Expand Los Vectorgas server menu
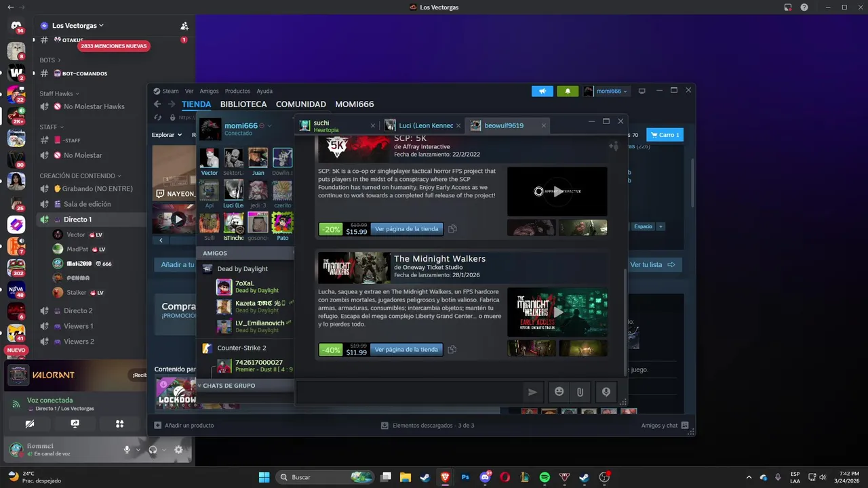The width and height of the screenshot is (868, 488). point(78,26)
